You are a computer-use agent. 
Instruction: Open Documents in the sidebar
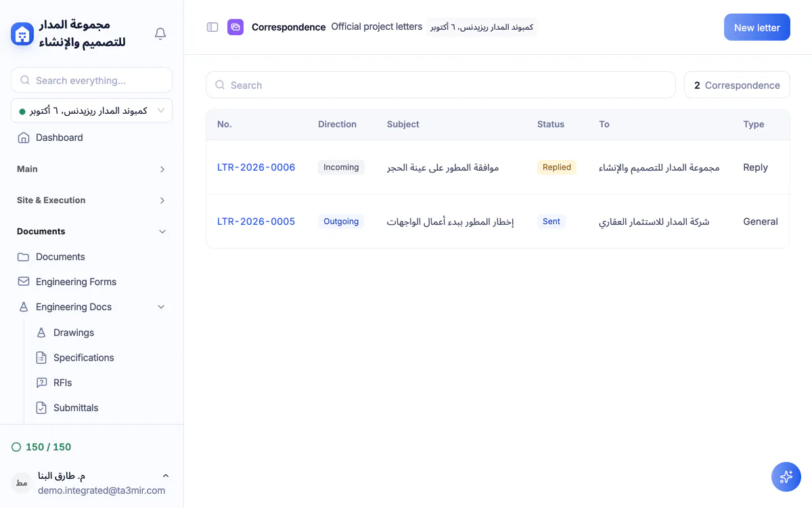click(x=91, y=257)
